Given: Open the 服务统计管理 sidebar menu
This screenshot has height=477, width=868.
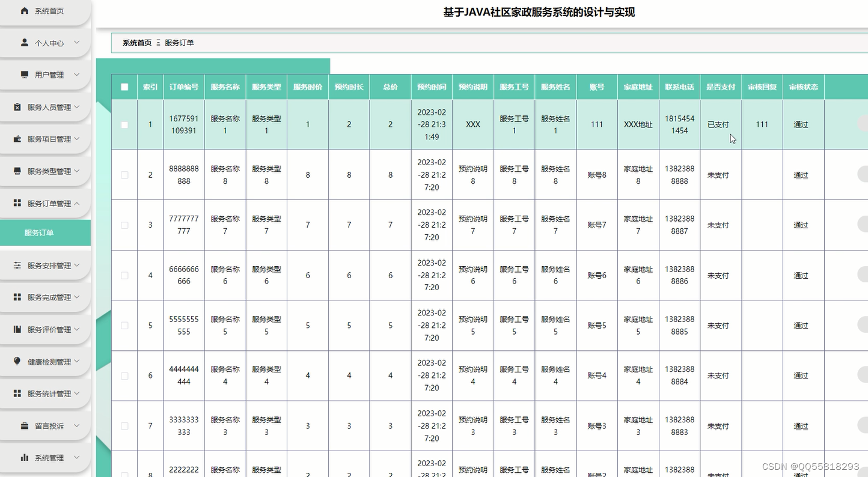Looking at the screenshot, I should (45, 393).
